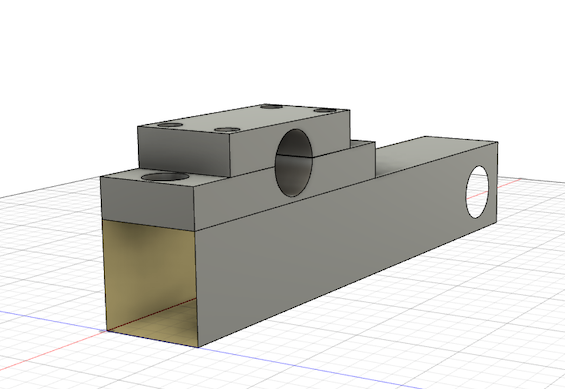
Task: Pick the large counterbore hole on the middle block
Action: coord(165,177)
